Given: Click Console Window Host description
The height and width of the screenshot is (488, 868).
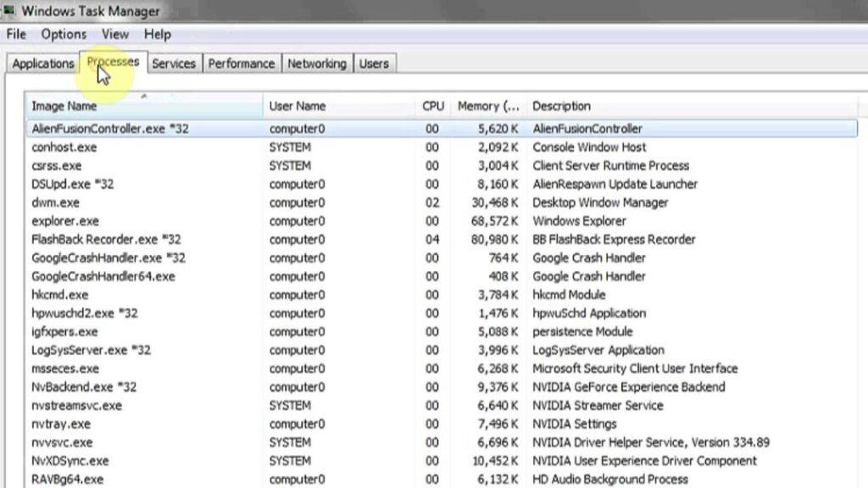Looking at the screenshot, I should (x=589, y=147).
